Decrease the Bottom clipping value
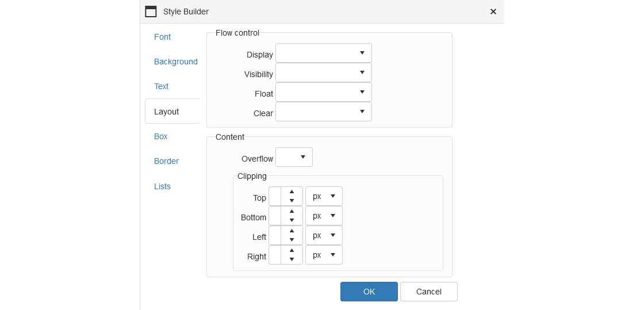This screenshot has height=310, width=644. click(292, 220)
